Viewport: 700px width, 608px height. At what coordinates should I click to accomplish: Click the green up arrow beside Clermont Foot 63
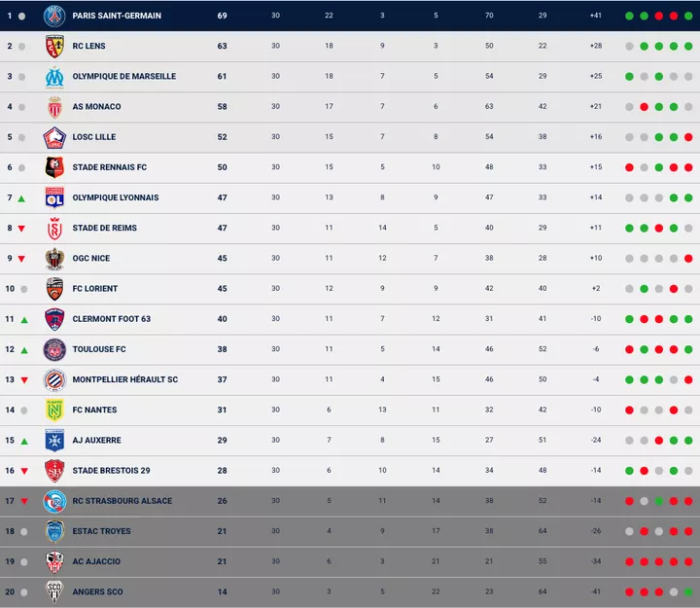click(x=21, y=319)
